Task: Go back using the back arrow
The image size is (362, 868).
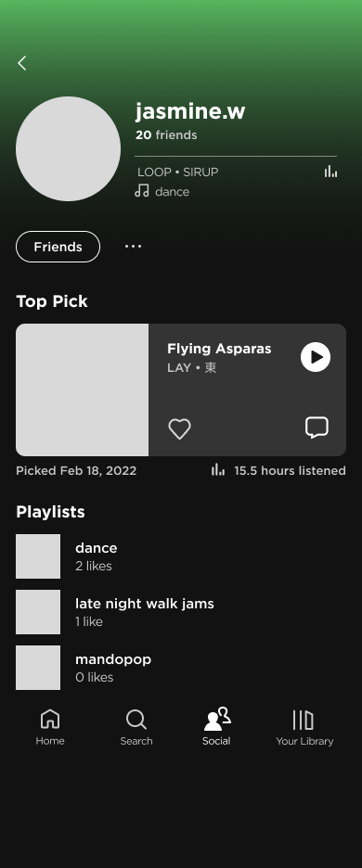Action: coord(21,63)
